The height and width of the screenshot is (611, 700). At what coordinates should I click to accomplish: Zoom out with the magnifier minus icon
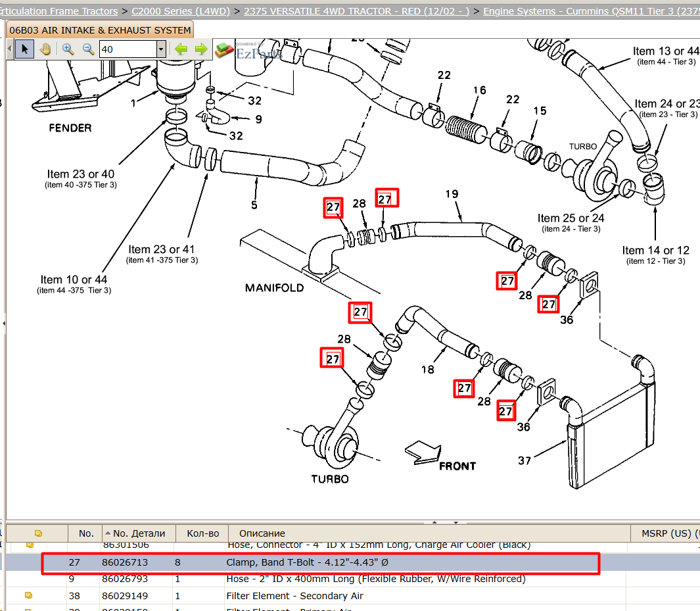pyautogui.click(x=88, y=49)
